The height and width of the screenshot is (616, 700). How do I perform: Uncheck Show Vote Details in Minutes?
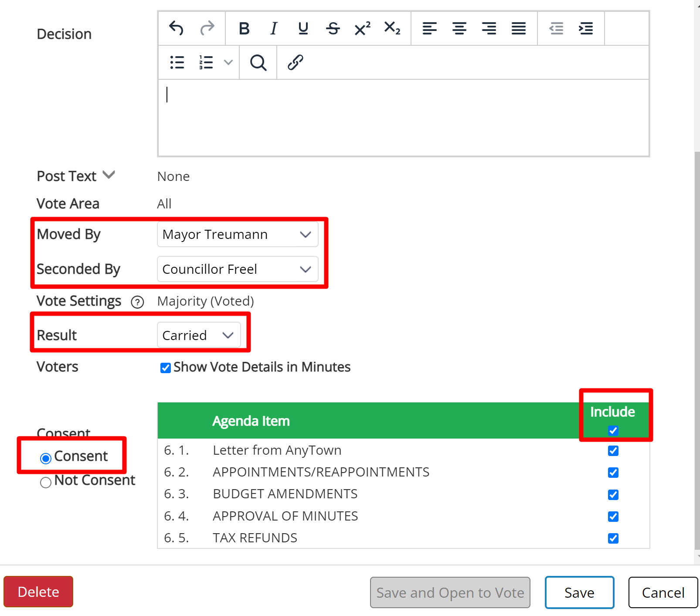tap(166, 368)
